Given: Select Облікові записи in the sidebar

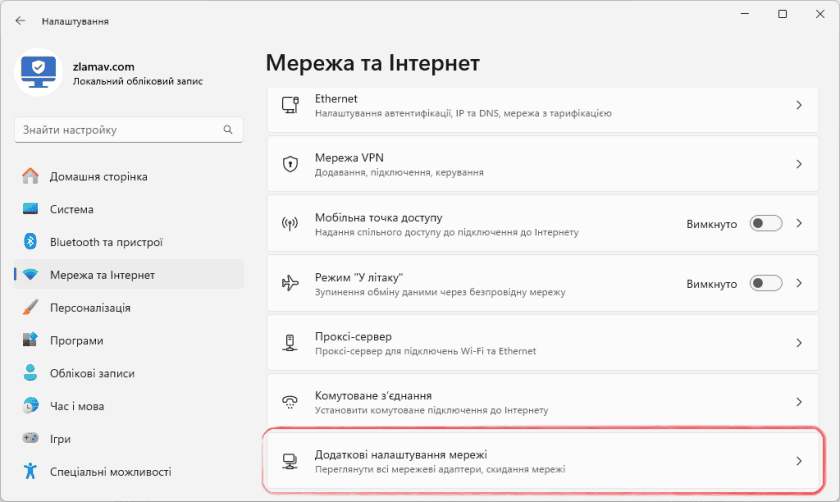Looking at the screenshot, I should tap(129, 373).
